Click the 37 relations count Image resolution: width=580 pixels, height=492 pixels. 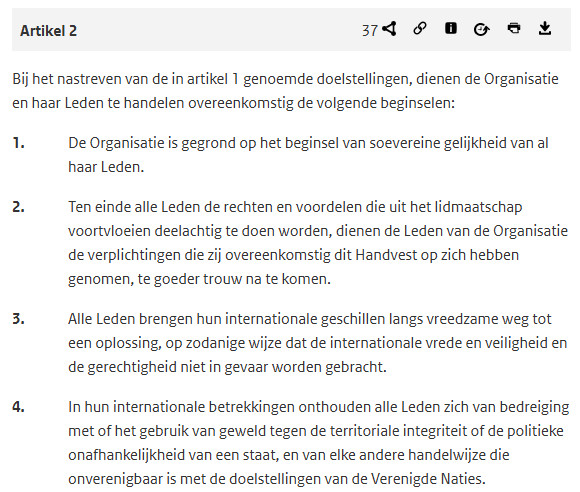(370, 30)
